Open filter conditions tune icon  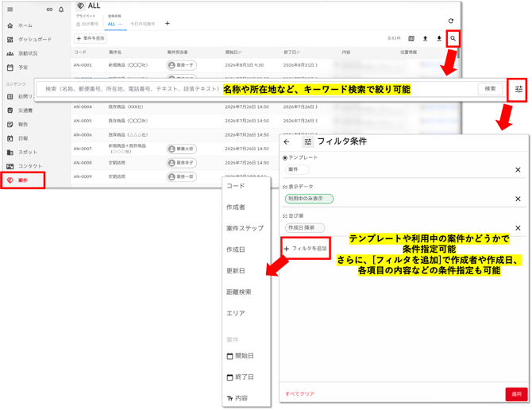519,90
